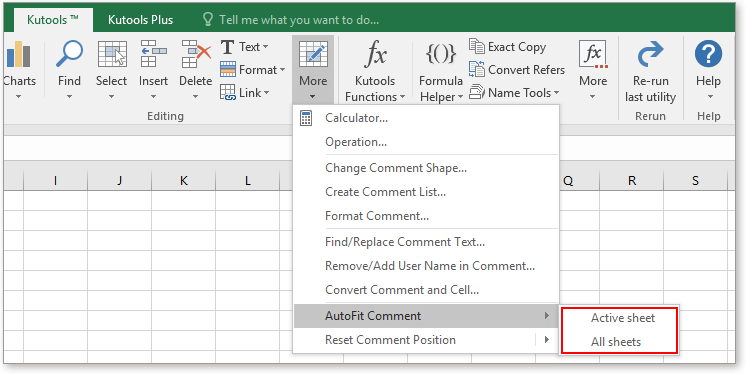The width and height of the screenshot is (748, 376).
Task: Click the Help question mark icon
Action: tap(708, 54)
